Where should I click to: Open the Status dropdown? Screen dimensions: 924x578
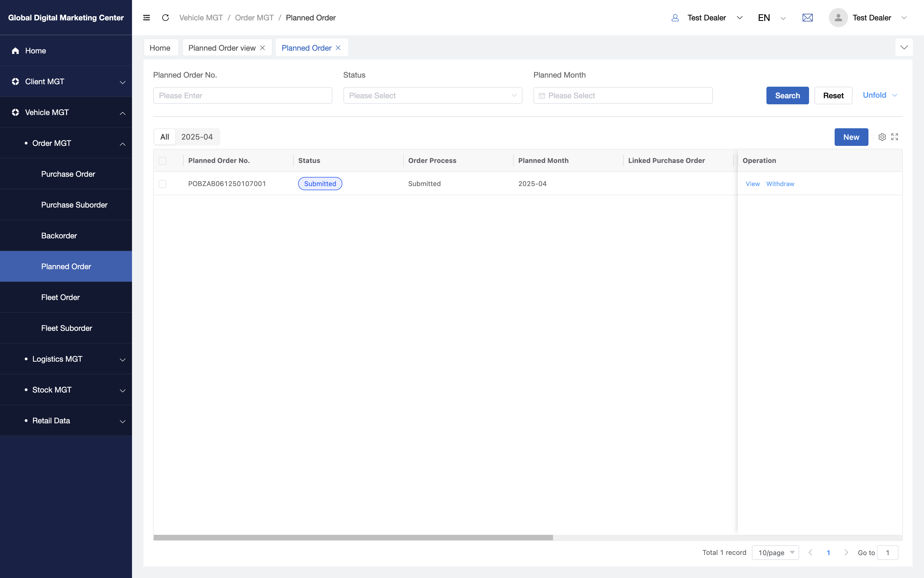(433, 96)
